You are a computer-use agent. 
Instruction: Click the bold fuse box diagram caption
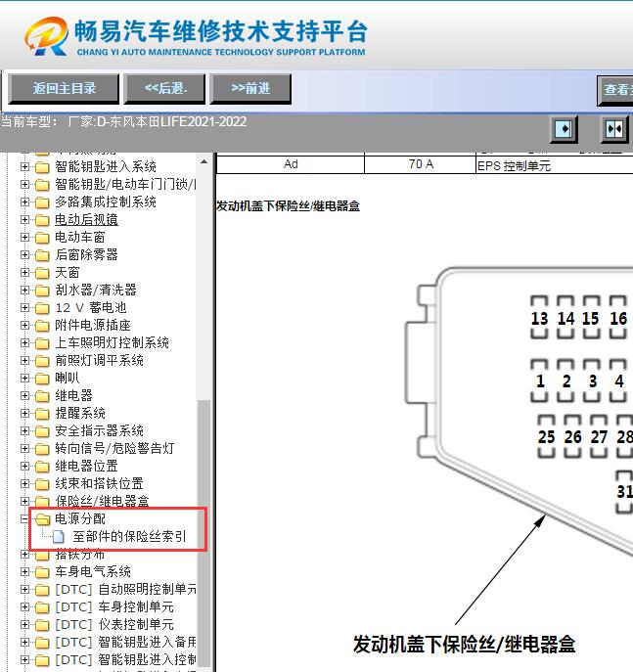[464, 645]
